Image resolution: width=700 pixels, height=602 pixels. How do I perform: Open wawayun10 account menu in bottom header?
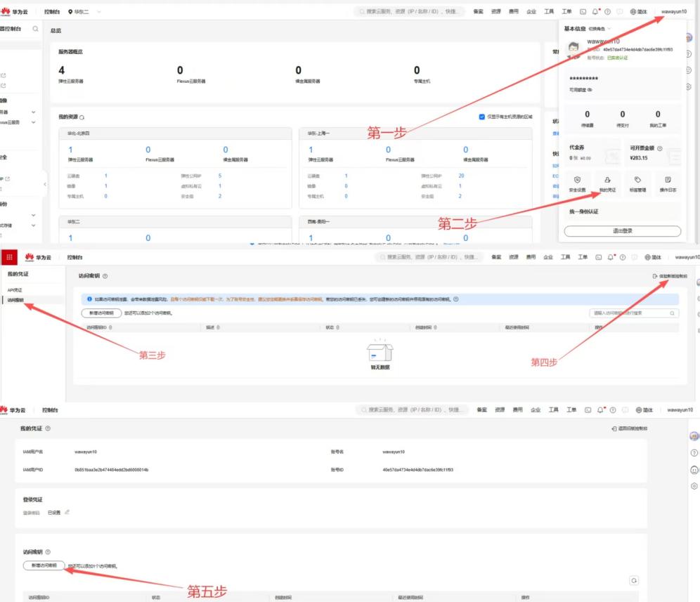[680, 410]
